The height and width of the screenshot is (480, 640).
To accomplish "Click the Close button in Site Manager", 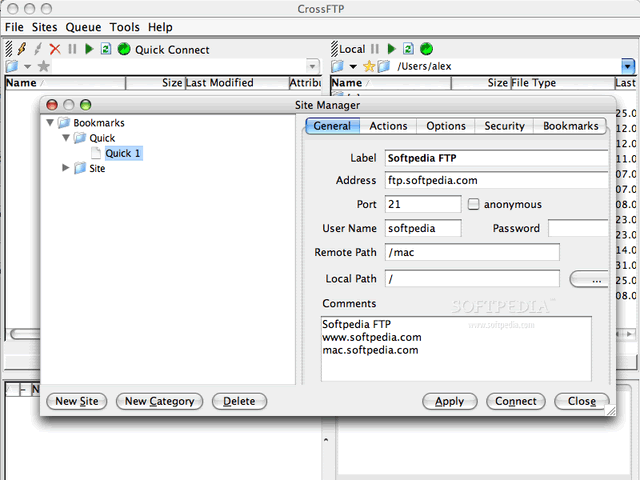I will (582, 401).
